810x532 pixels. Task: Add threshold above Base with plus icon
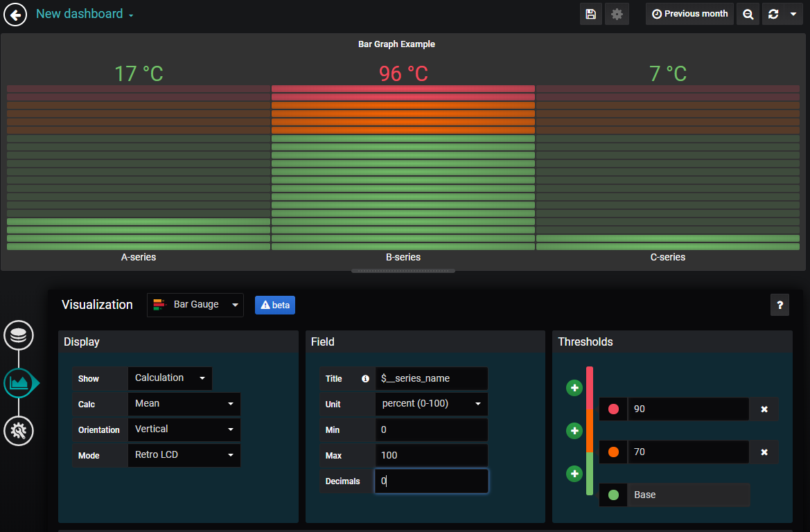[x=574, y=474]
